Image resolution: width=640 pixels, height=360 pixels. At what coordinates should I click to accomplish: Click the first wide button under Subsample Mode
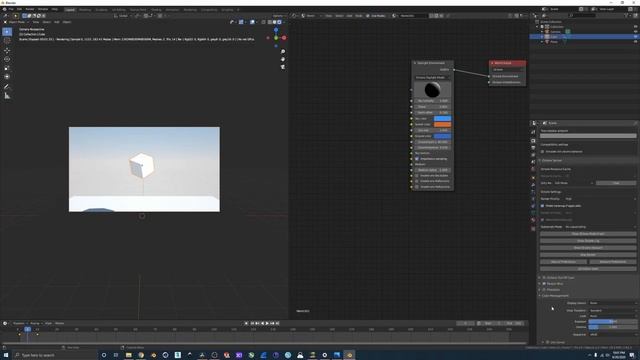(x=588, y=234)
